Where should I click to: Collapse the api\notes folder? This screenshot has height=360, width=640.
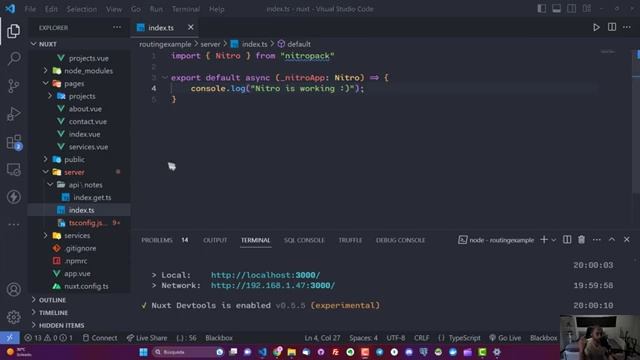tap(50, 184)
